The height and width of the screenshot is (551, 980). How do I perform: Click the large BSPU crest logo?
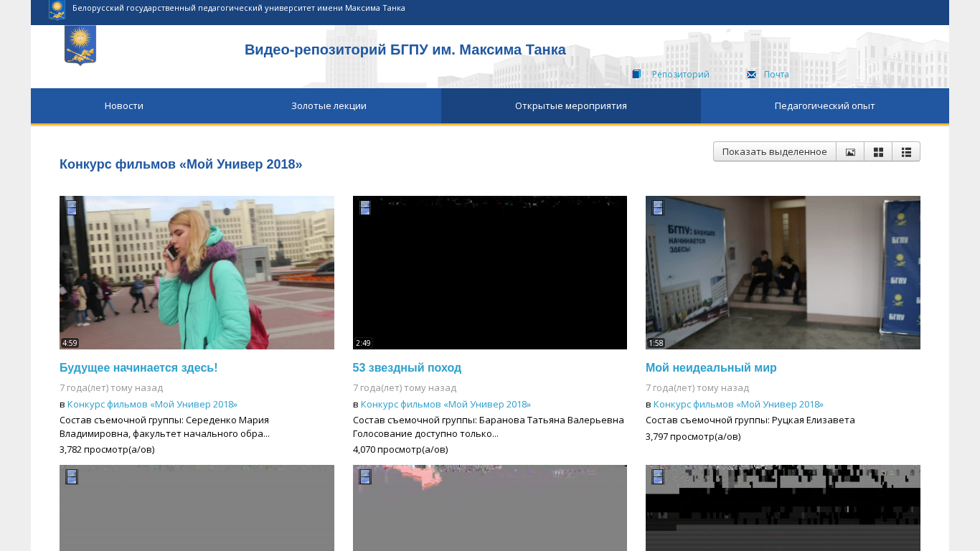click(80, 45)
